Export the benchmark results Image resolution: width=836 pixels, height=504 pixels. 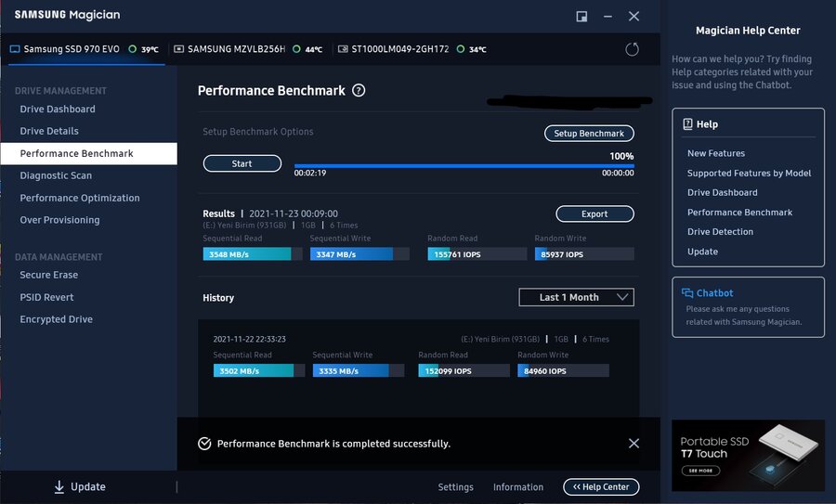(595, 214)
